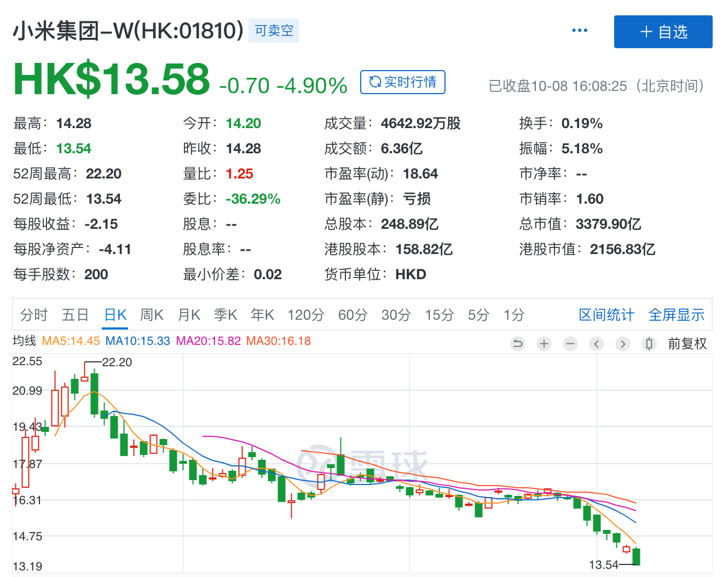Zoom out of the chart using the minus icon
Image resolution: width=728 pixels, height=577 pixels.
[x=570, y=344]
